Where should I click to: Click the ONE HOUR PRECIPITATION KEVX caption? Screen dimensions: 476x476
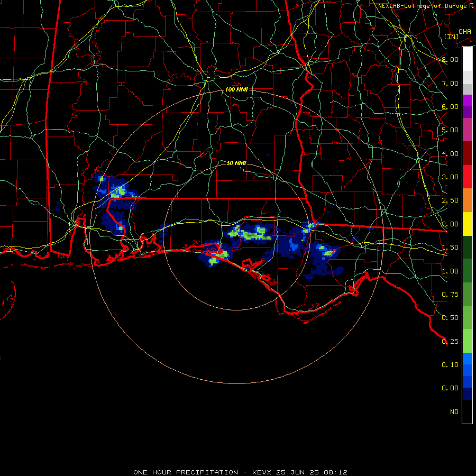click(240, 472)
